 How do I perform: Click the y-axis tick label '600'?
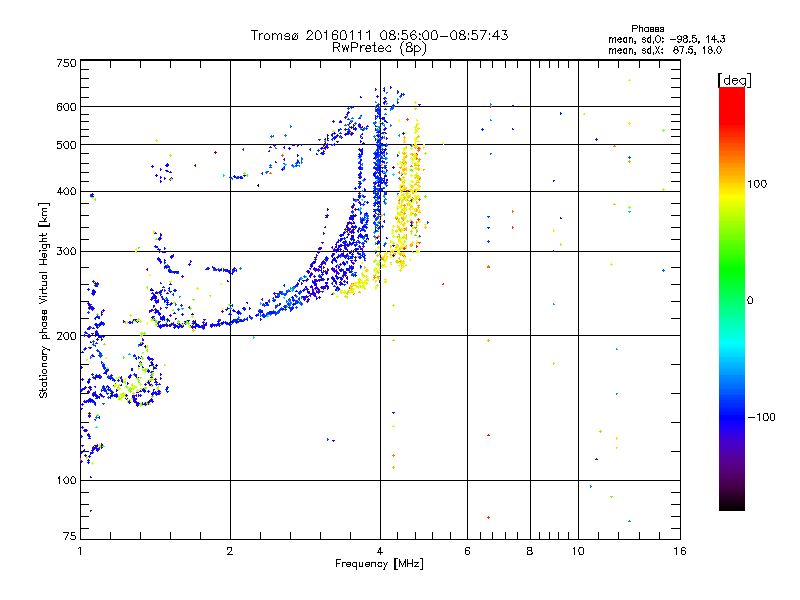click(66, 107)
